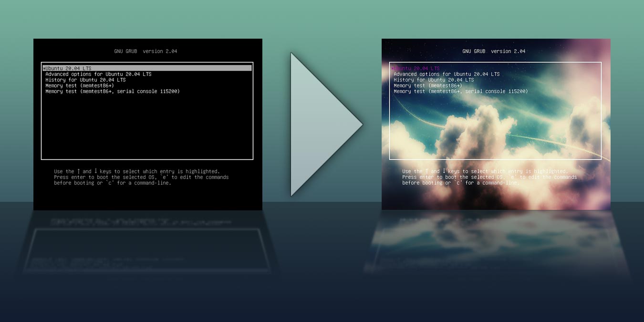The height and width of the screenshot is (322, 644).
Task: Select Advanced options for Ubuntu in the themed GRUB menu
Action: click(447, 74)
